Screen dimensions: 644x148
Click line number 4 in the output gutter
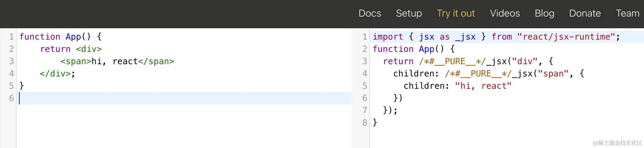[365, 74]
